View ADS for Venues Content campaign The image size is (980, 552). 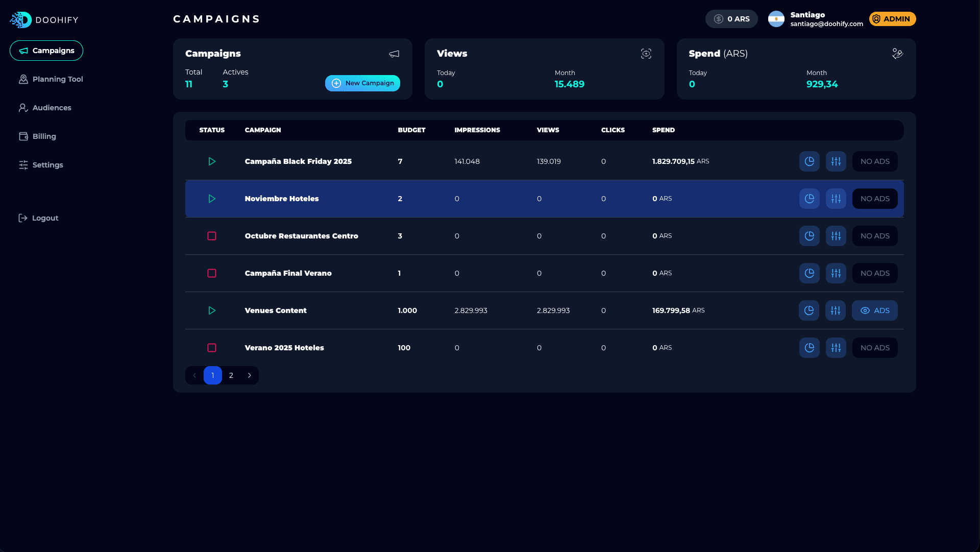(x=874, y=310)
